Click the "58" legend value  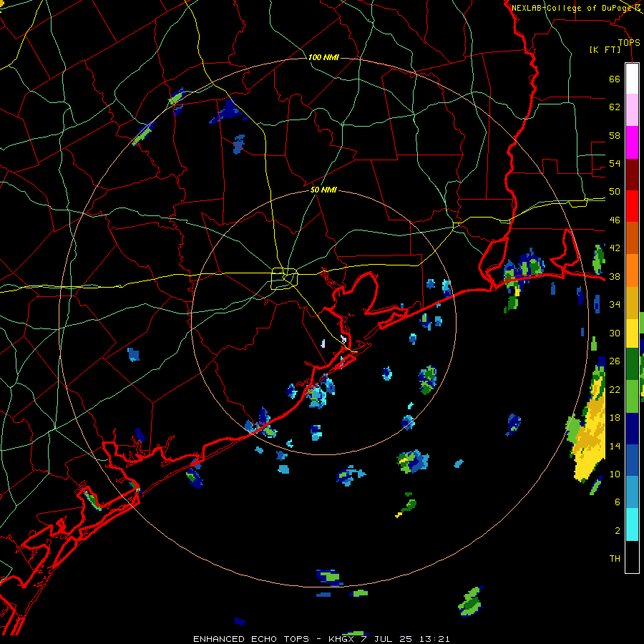pyautogui.click(x=615, y=135)
